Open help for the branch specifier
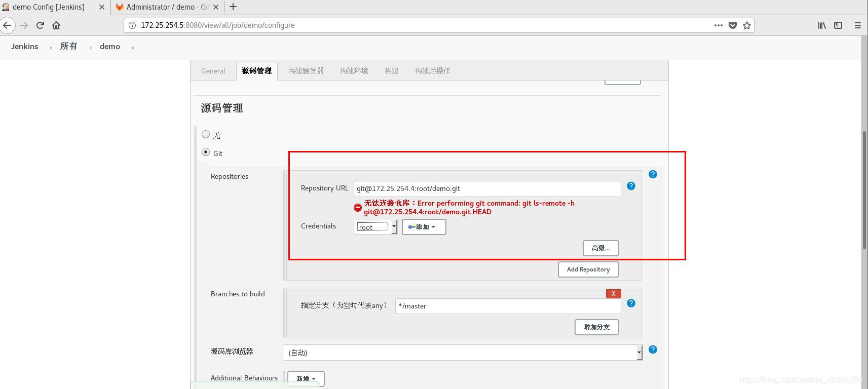The height and width of the screenshot is (389, 868). click(x=631, y=303)
